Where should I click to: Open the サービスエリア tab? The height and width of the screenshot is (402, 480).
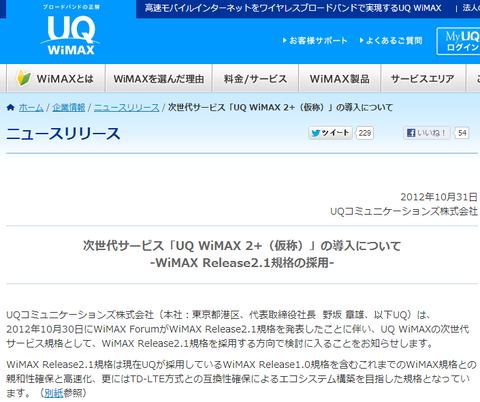coord(423,78)
